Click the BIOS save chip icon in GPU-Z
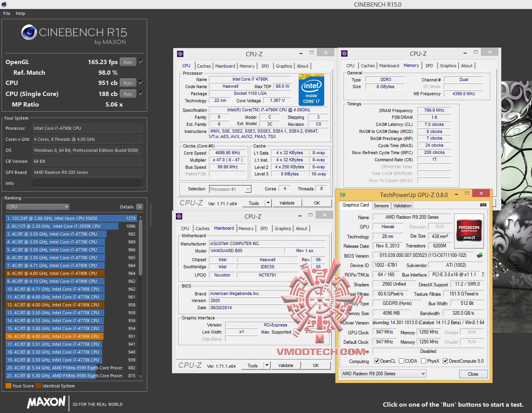The height and width of the screenshot is (413, 532). (x=480, y=255)
